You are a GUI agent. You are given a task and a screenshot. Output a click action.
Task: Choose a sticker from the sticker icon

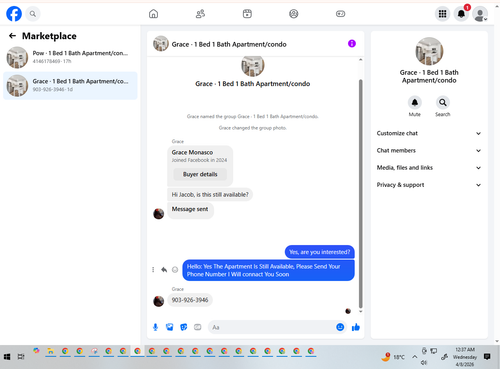pyautogui.click(x=184, y=327)
